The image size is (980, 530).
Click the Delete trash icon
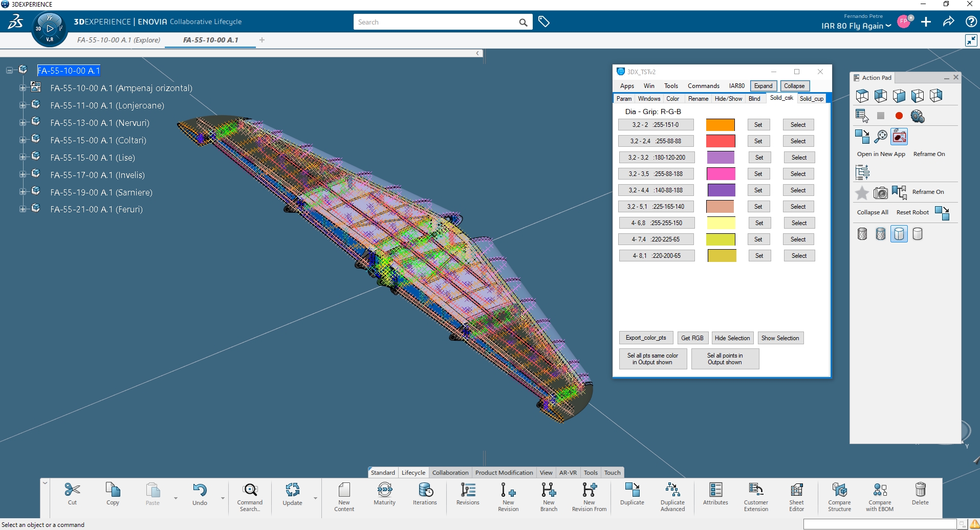tap(920, 490)
